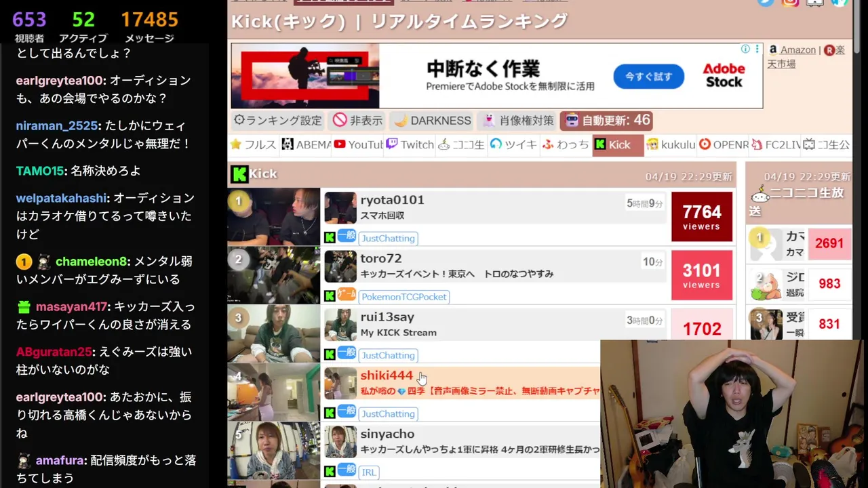
Task: Switch to the ニコニコ生 tab
Action: coord(462,144)
